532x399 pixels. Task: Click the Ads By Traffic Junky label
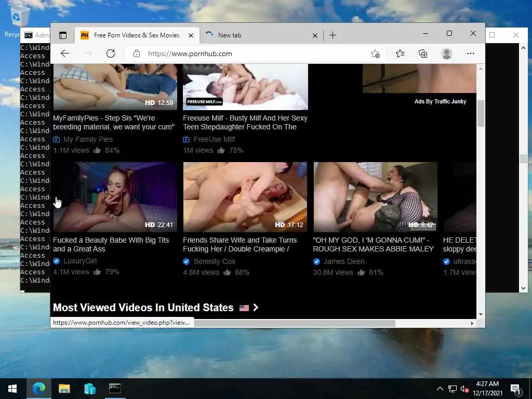pos(440,101)
